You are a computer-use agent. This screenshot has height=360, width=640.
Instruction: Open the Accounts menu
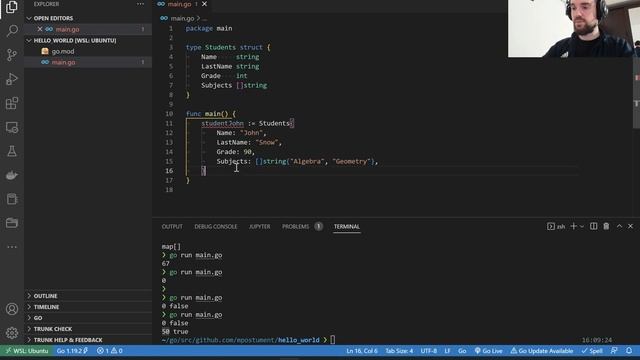point(12,309)
